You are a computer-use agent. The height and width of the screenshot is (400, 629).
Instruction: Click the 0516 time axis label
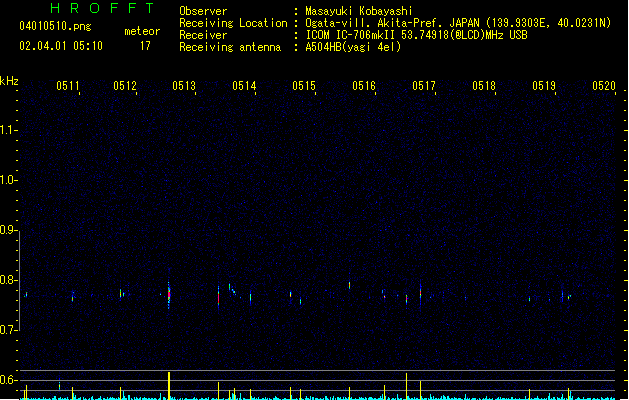(364, 86)
